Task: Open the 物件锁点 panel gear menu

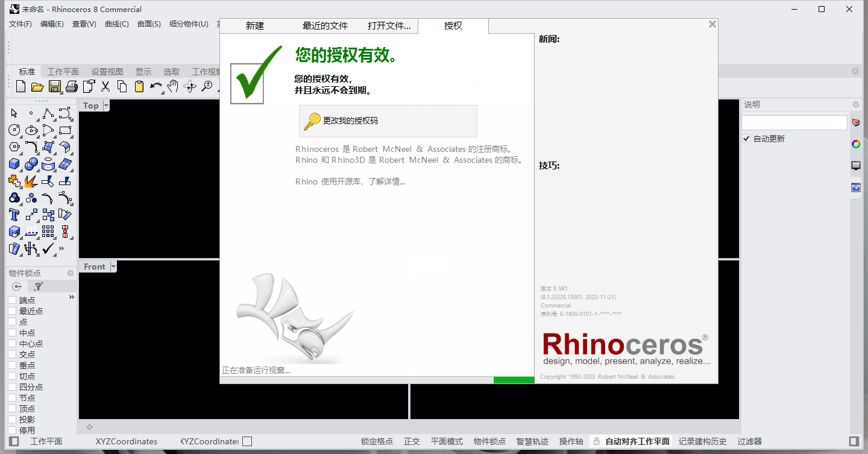Action: click(71, 273)
